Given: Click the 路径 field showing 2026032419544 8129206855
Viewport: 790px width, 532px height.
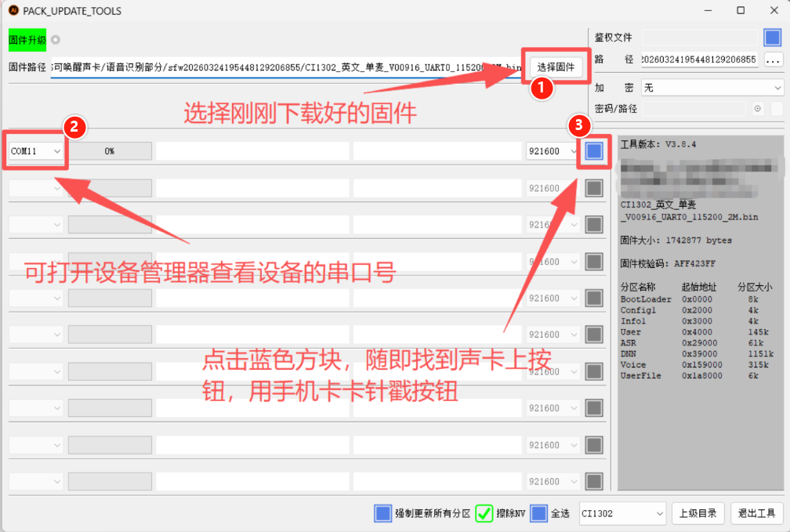Looking at the screenshot, I should (x=699, y=60).
